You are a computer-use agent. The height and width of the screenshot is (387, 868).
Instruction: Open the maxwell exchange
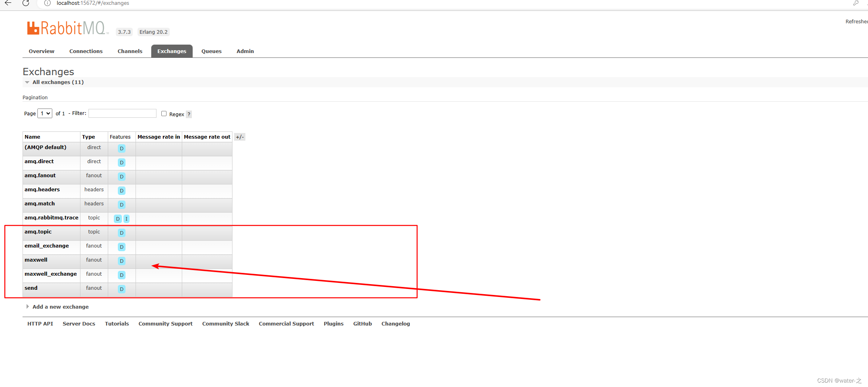click(x=36, y=260)
